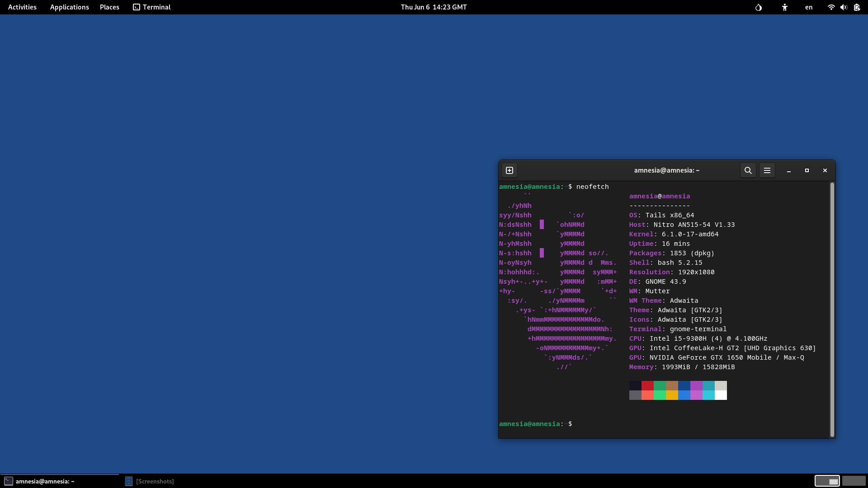
Task: Maximize the terminal window
Action: click(807, 170)
